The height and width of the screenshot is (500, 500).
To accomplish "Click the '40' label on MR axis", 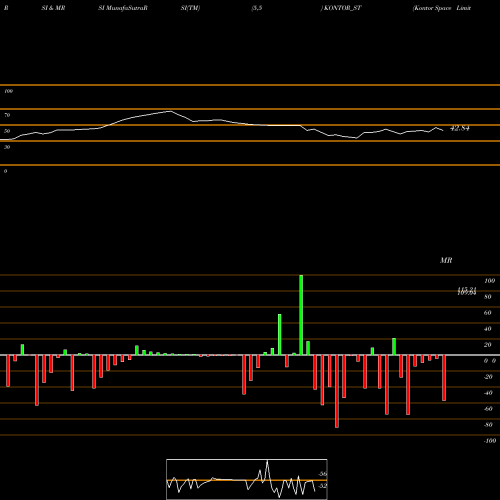I will pyautogui.click(x=487, y=329).
